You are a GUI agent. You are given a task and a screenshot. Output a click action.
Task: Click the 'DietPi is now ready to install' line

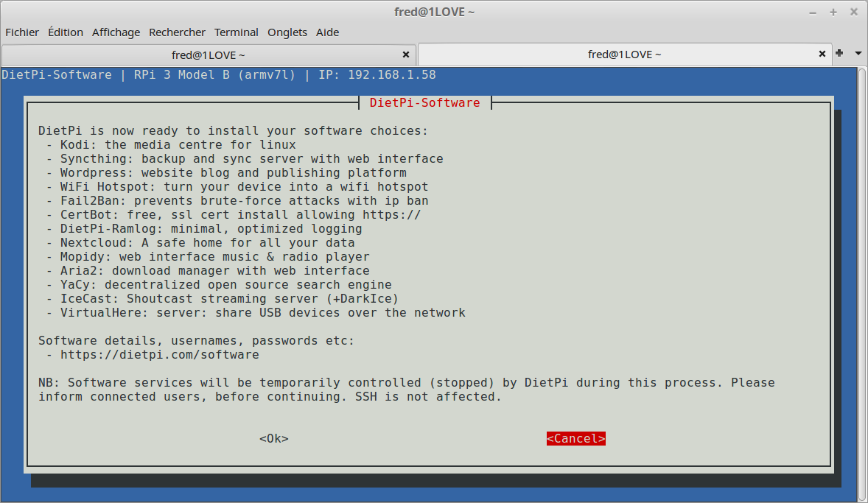233,131
